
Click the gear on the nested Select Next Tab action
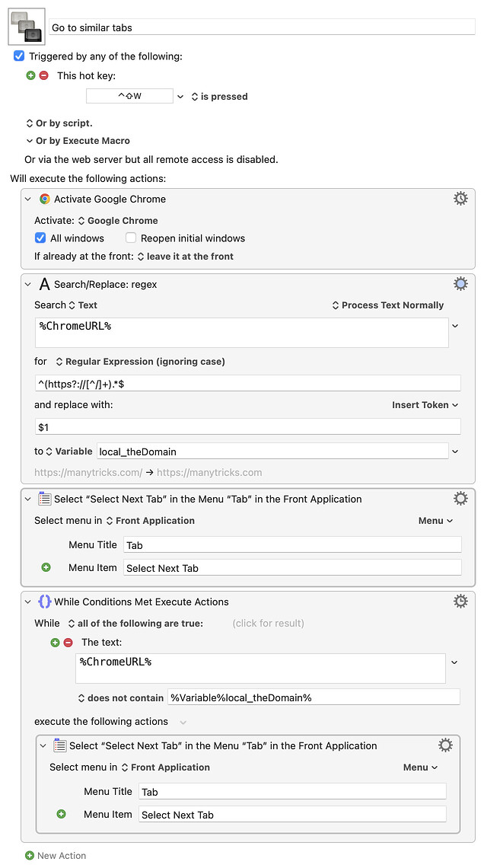[x=445, y=745]
